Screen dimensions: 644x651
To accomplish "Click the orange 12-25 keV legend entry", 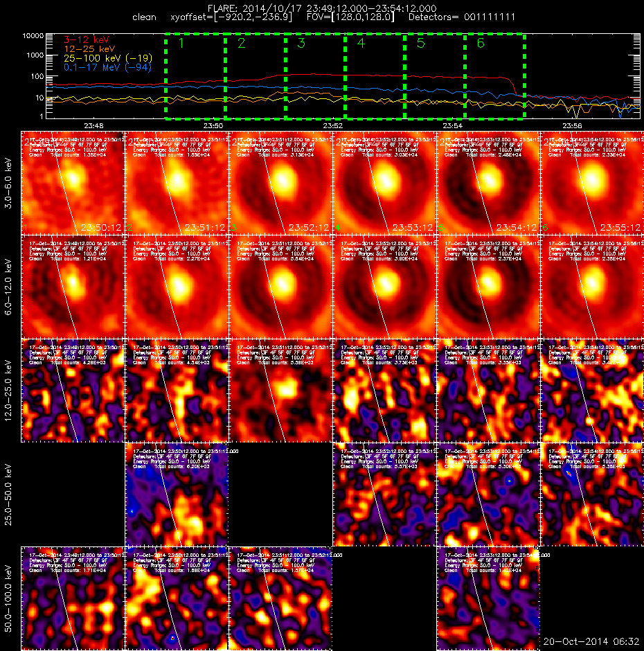I will (x=89, y=48).
